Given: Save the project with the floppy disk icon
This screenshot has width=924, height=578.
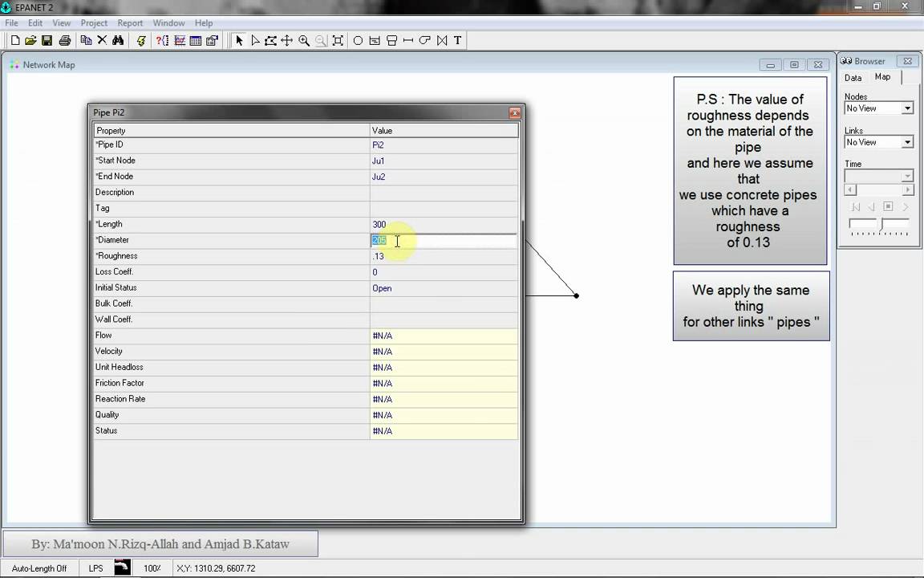Looking at the screenshot, I should click(x=47, y=41).
